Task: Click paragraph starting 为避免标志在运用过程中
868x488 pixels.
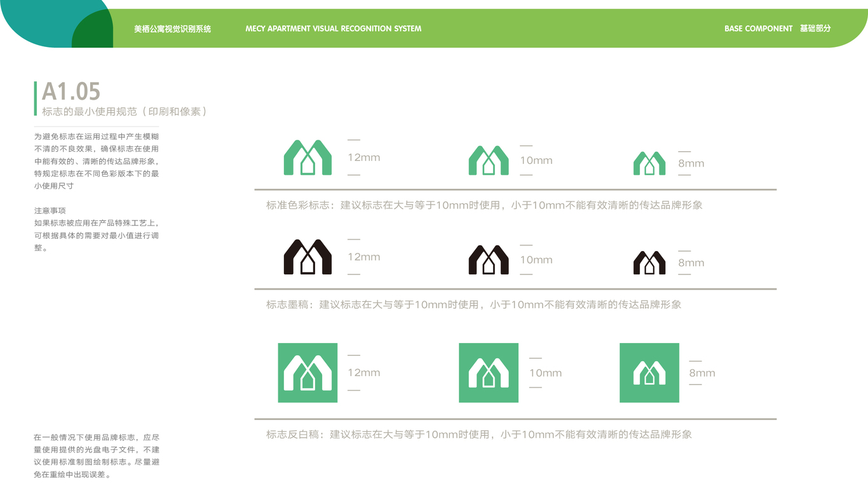Action: pos(97,161)
